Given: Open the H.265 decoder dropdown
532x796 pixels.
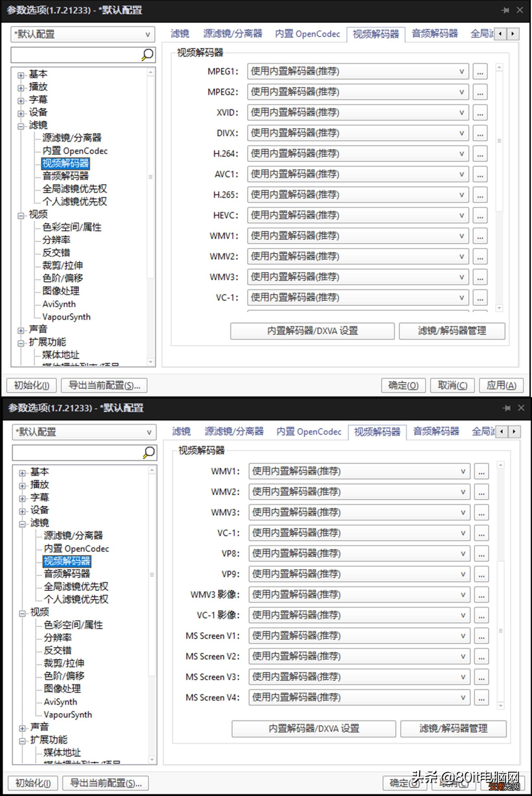Looking at the screenshot, I should pyautogui.click(x=358, y=195).
